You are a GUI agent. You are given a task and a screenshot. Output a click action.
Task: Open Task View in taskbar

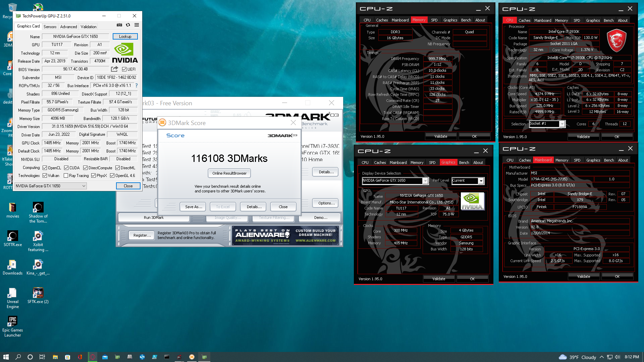[42, 357]
